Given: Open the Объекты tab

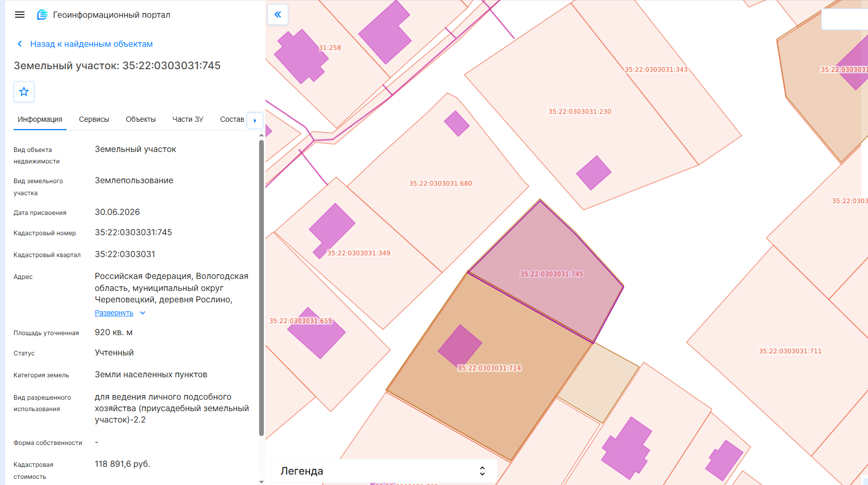Looking at the screenshot, I should pyautogui.click(x=141, y=119).
